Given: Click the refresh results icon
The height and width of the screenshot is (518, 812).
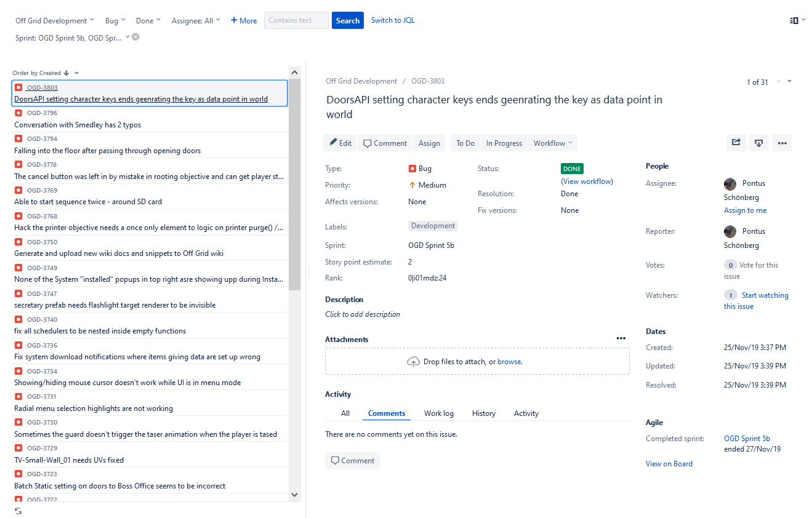Looking at the screenshot, I should tap(18, 511).
